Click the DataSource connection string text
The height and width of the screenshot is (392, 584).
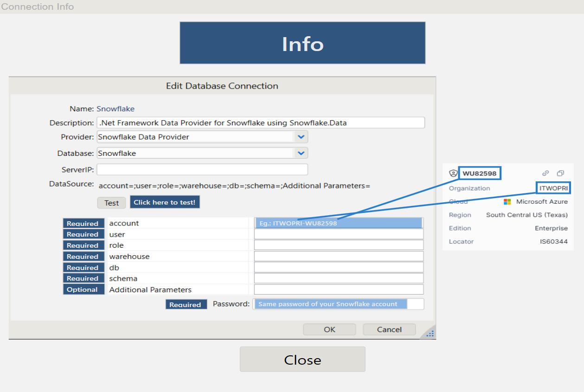234,186
